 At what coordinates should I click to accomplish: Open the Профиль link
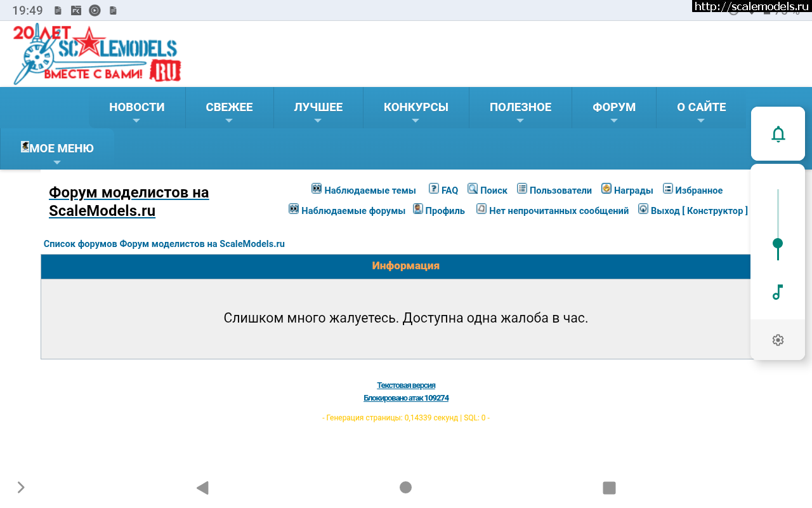coord(445,211)
